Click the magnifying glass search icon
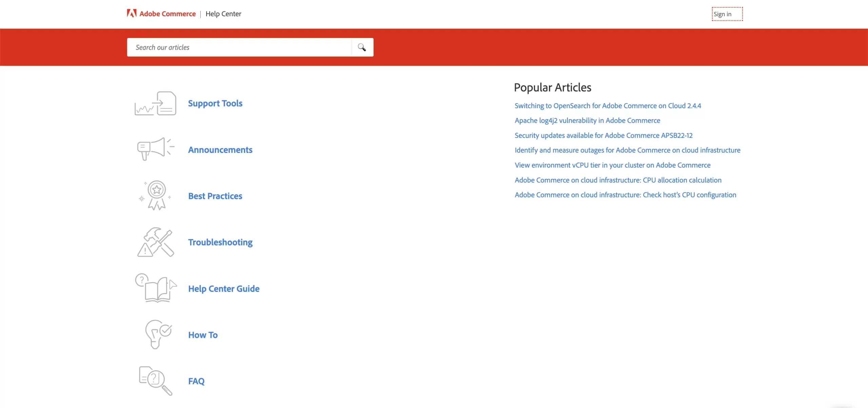 362,47
